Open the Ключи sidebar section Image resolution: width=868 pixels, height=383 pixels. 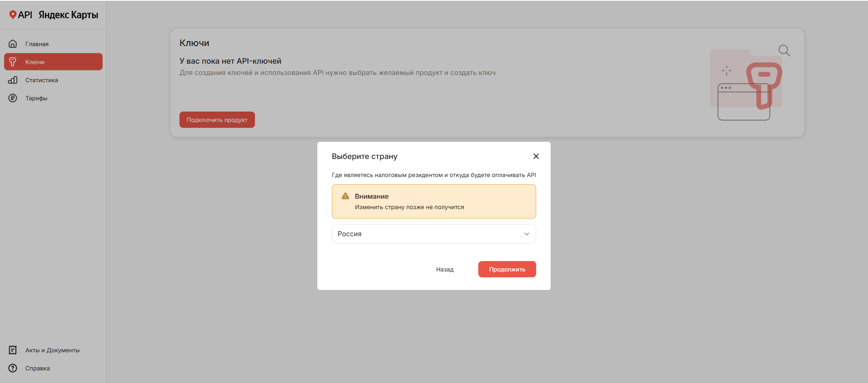[53, 62]
